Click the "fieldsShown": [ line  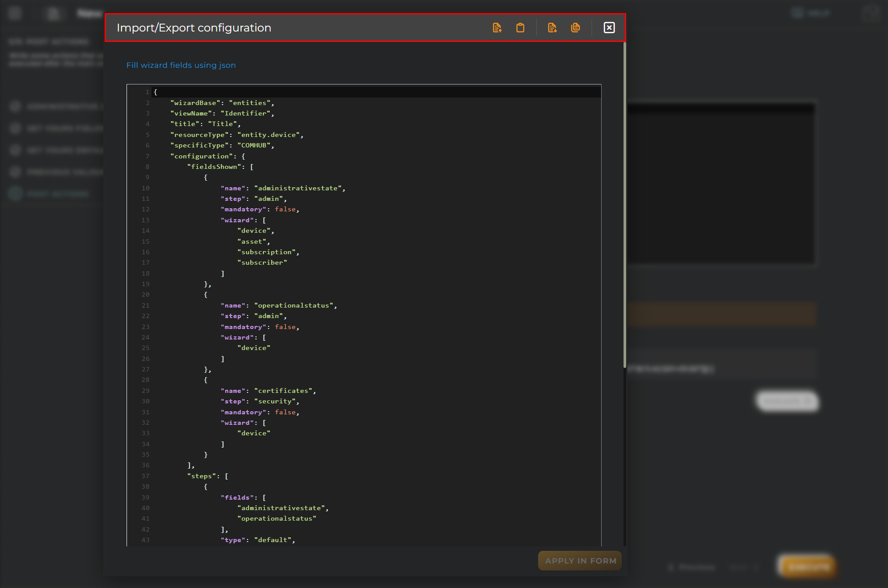point(220,167)
